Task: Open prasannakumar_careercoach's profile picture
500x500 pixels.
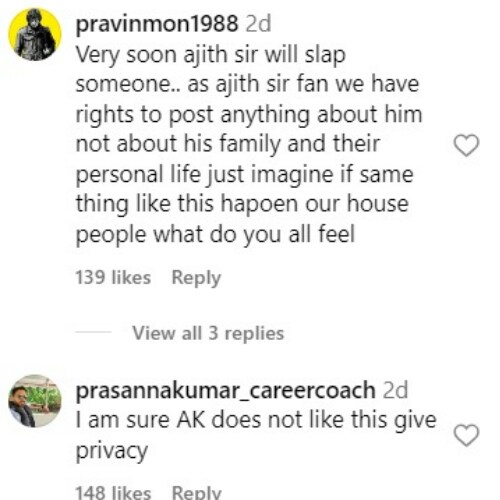Action: pyautogui.click(x=35, y=401)
